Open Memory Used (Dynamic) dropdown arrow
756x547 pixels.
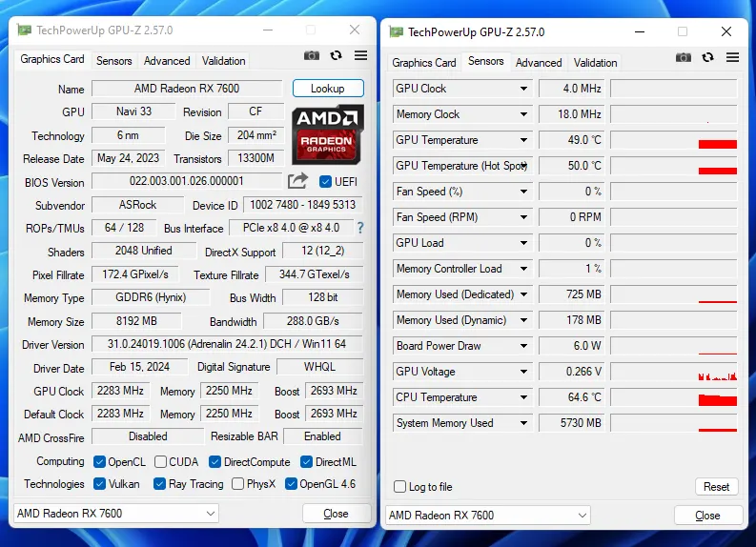523,320
